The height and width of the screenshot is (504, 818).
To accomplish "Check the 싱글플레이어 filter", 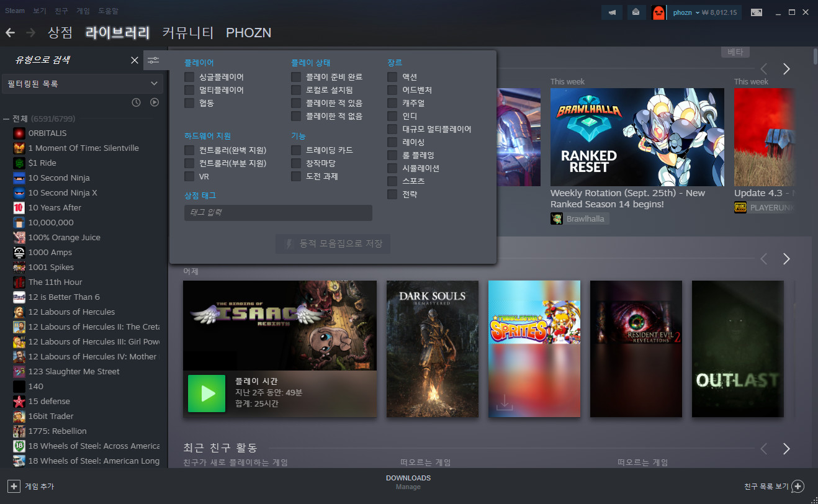I will point(189,77).
